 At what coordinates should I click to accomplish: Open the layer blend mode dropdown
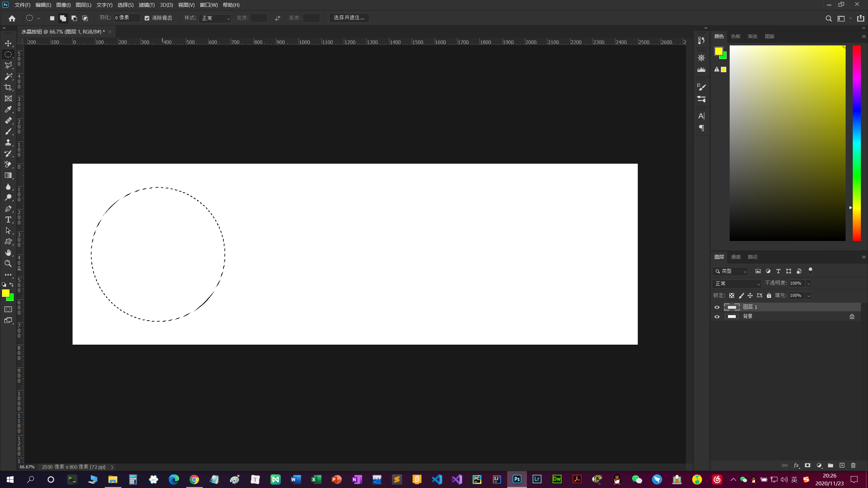737,284
